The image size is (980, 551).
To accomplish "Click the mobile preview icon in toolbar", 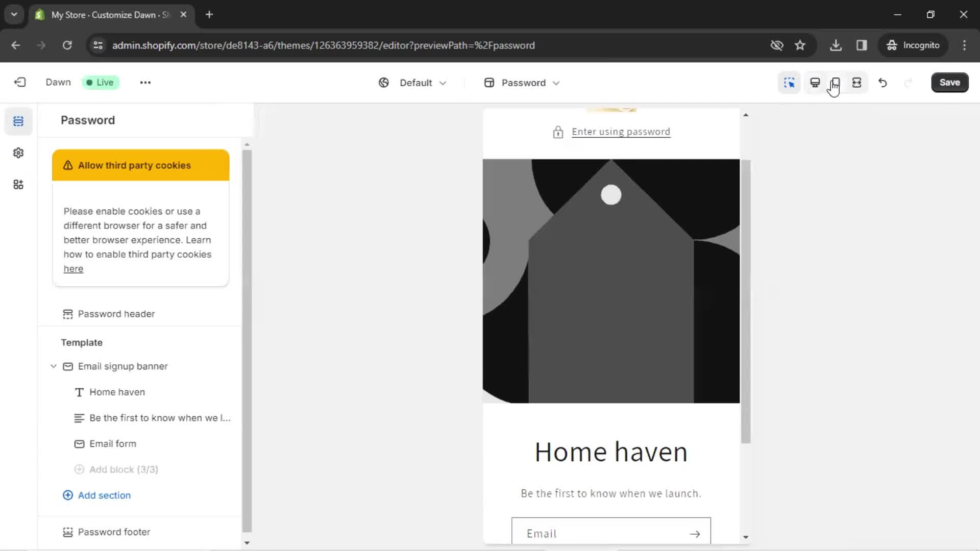I will (835, 82).
